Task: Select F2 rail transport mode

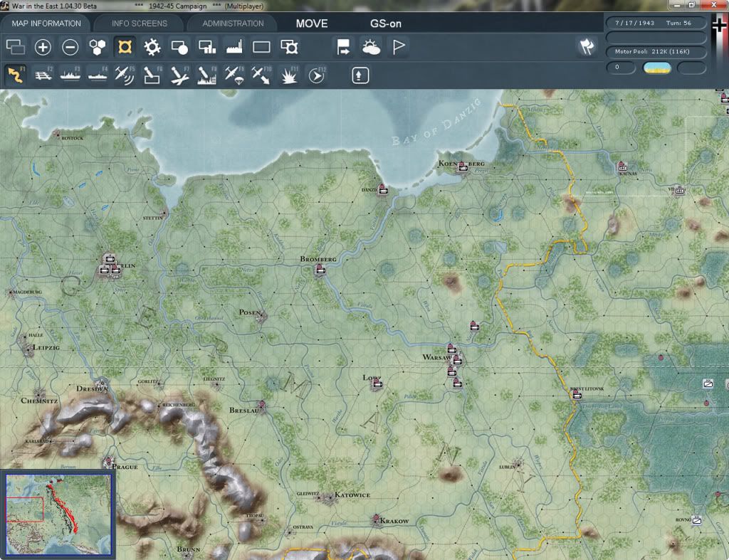Action: point(43,75)
